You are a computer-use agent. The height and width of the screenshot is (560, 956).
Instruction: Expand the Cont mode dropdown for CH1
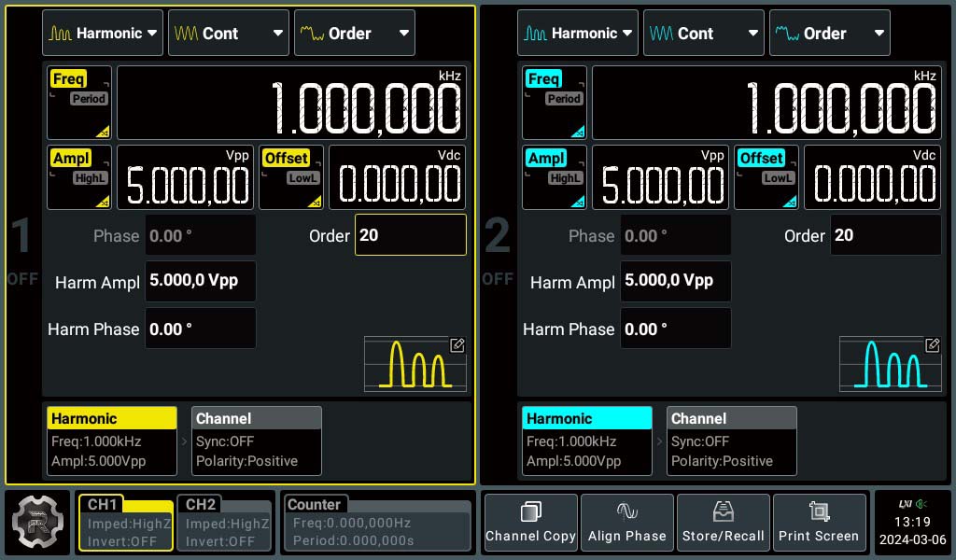click(x=229, y=32)
